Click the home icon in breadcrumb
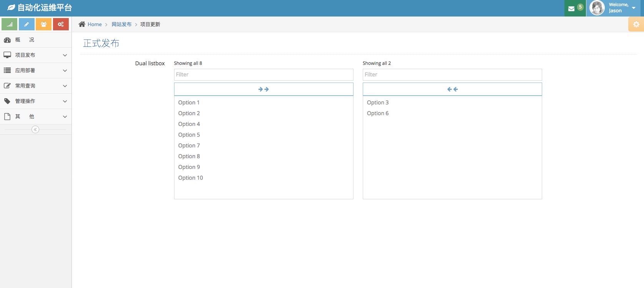 pyautogui.click(x=82, y=24)
